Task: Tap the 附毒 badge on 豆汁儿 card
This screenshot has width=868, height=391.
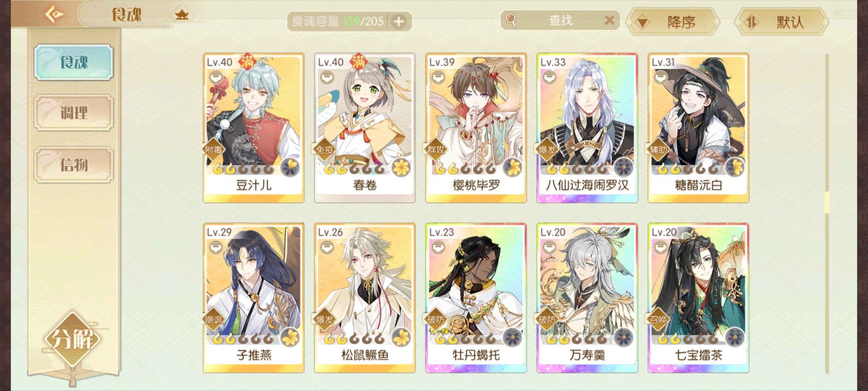Action: click(213, 150)
